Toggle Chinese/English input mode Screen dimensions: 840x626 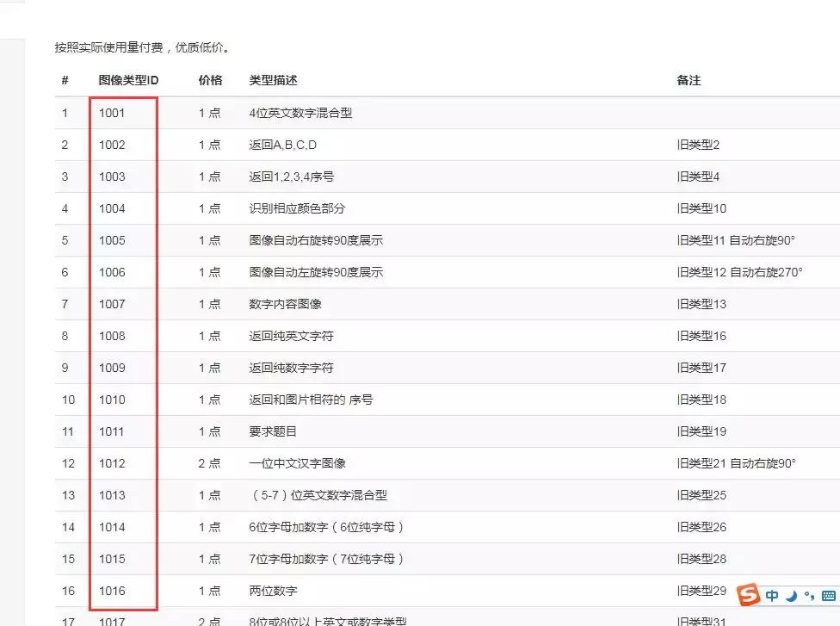point(772,595)
